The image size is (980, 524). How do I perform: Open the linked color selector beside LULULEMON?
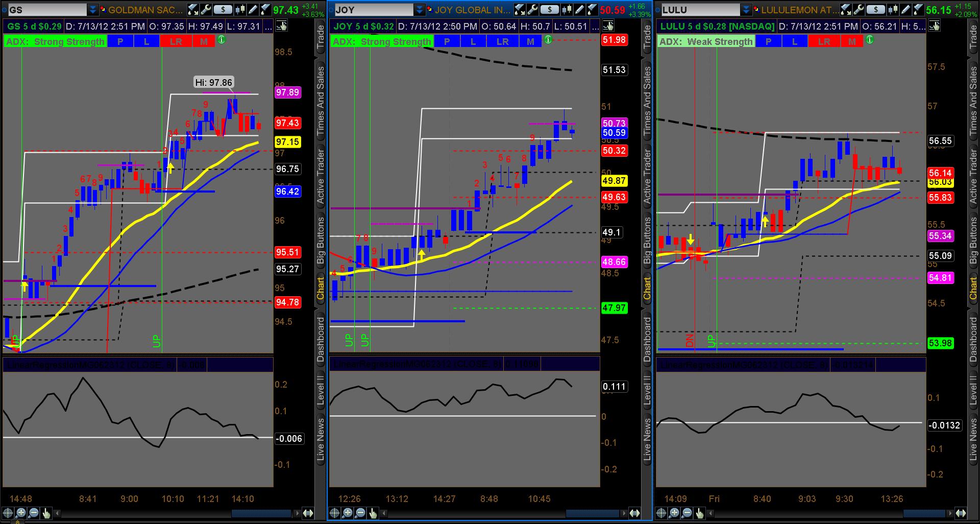tap(756, 10)
